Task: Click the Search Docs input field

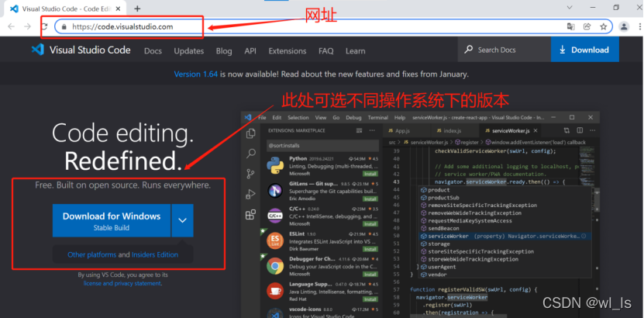Action: pyautogui.click(x=505, y=50)
